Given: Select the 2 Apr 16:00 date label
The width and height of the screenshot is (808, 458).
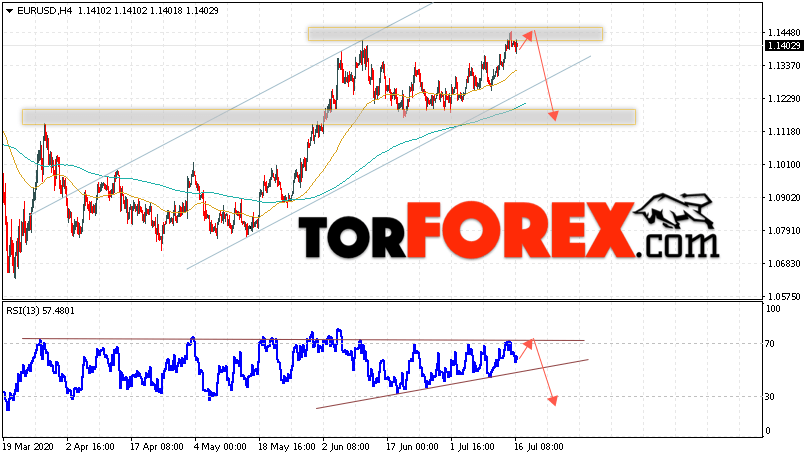Looking at the screenshot, I should pyautogui.click(x=90, y=447).
